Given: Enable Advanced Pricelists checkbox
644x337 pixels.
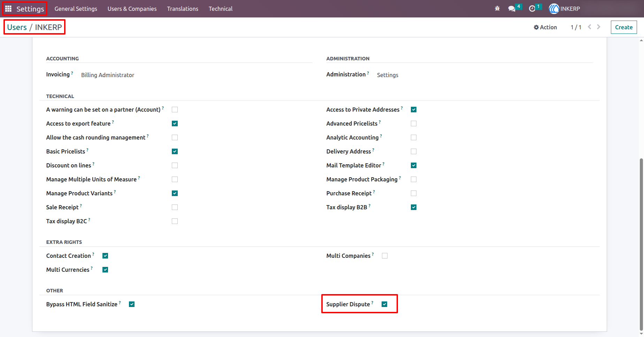Looking at the screenshot, I should 414,123.
